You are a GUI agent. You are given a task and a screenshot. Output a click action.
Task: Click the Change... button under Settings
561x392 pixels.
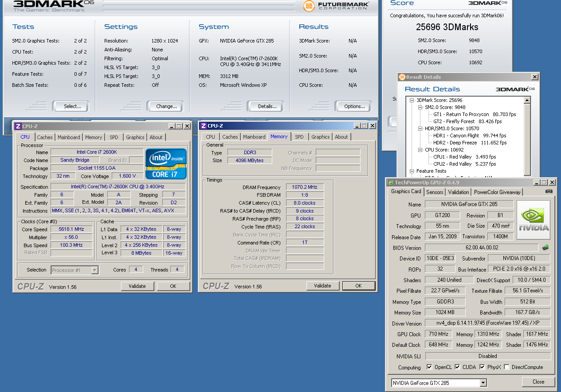(x=166, y=106)
